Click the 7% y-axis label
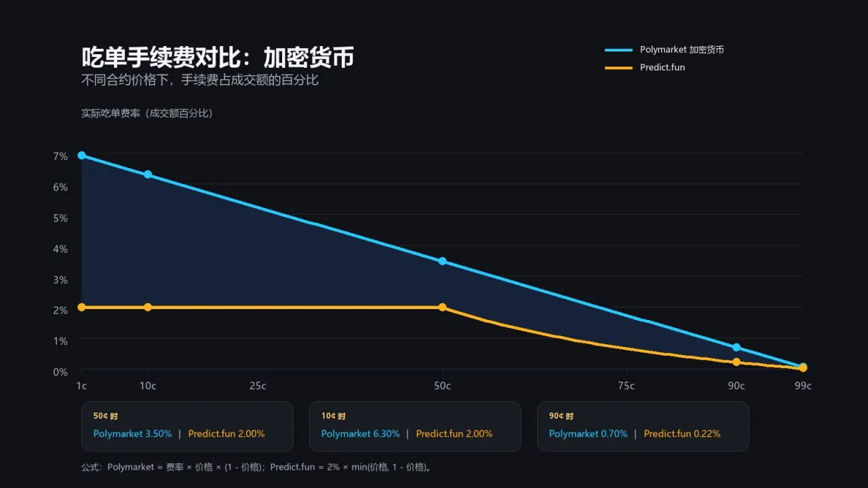This screenshot has width=868, height=488. pos(60,156)
